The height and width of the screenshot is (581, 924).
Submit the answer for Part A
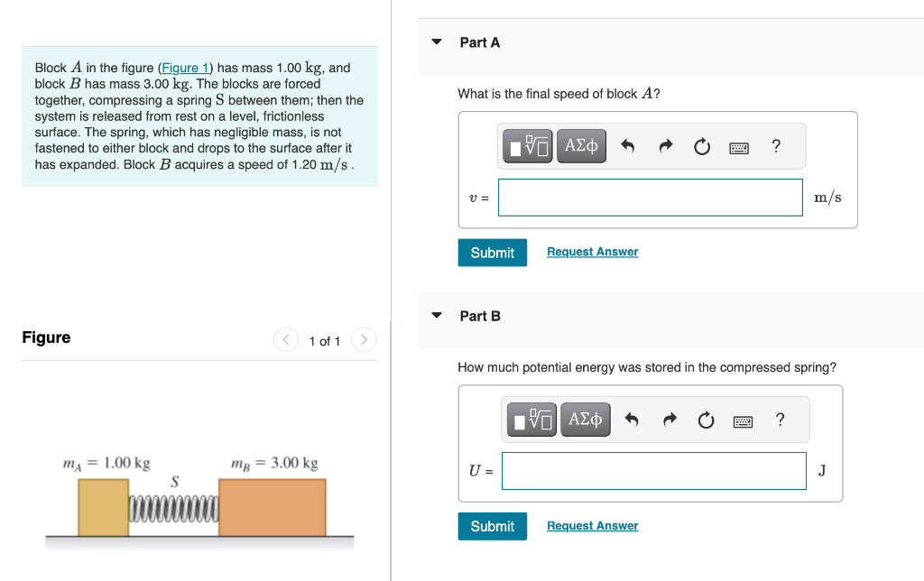coord(492,253)
